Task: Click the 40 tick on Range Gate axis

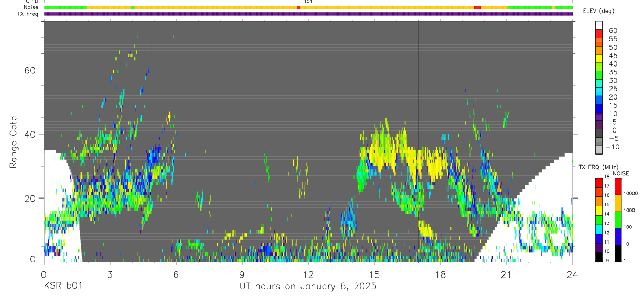Action: tap(30, 134)
